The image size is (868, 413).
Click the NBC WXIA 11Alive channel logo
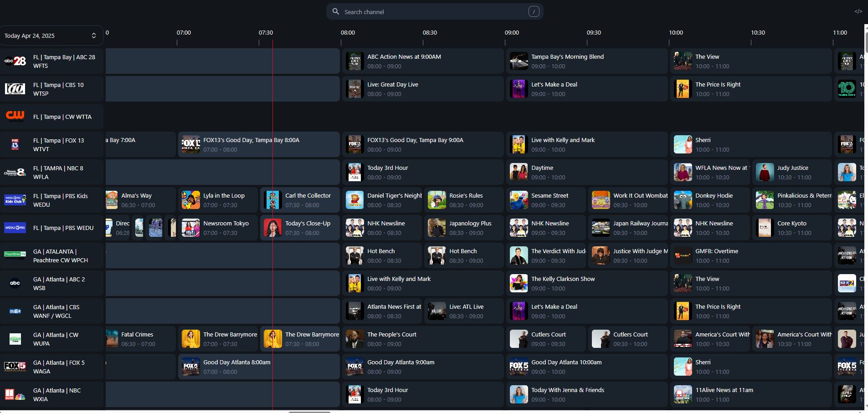(x=15, y=394)
